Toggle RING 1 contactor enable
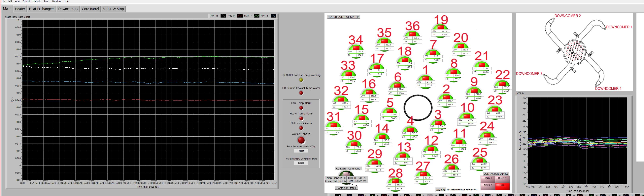Screen dimensions: 644x196 coord(488,178)
